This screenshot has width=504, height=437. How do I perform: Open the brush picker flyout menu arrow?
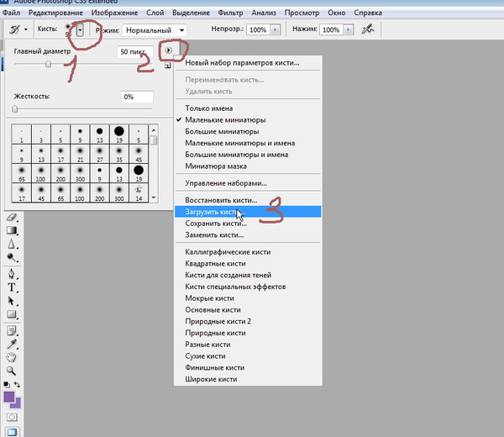[169, 50]
